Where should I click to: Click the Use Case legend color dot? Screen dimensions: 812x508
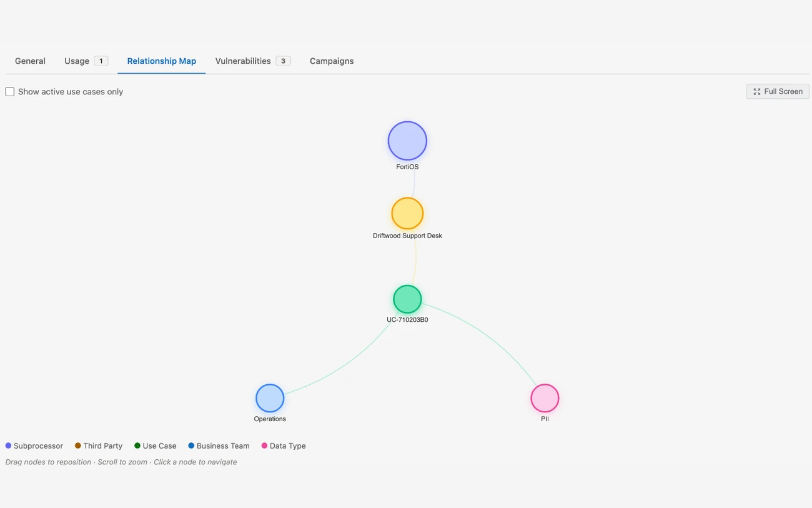click(137, 446)
